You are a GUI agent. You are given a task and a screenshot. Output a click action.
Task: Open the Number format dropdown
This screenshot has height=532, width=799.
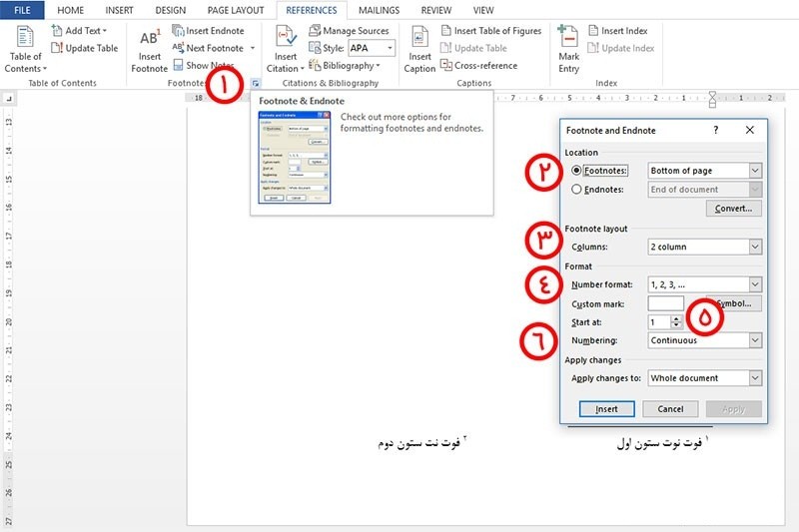point(755,284)
